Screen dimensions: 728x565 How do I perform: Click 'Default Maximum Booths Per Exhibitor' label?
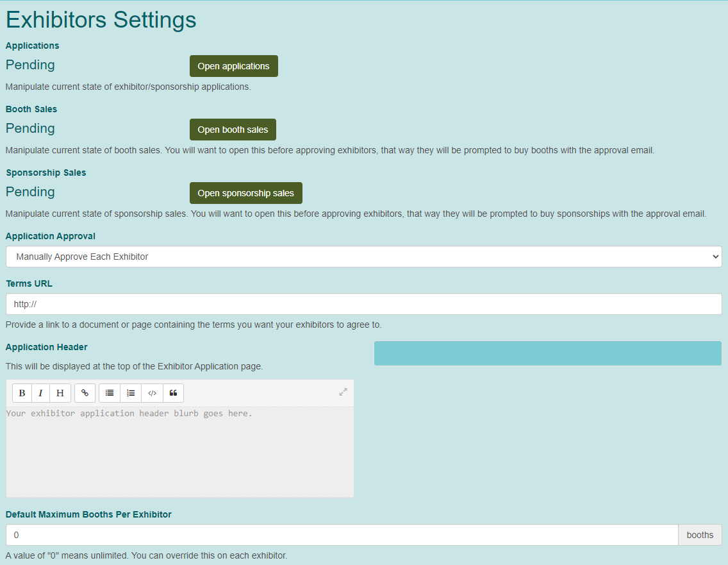(x=88, y=514)
